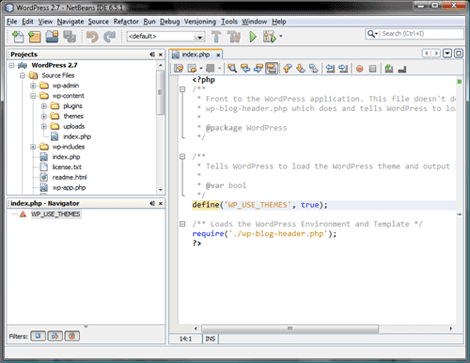Click the Previous Bookmark icon
The width and height of the screenshot is (470, 363).
(x=287, y=69)
